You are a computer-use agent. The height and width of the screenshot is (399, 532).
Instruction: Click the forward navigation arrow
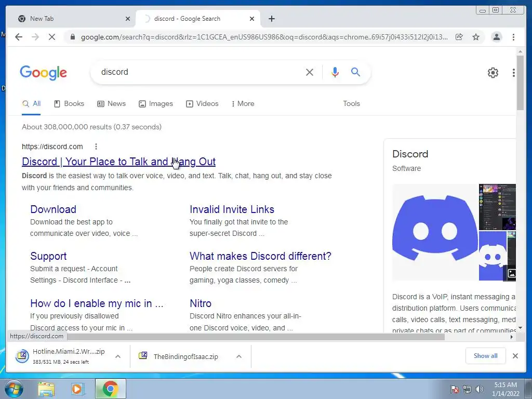click(35, 37)
